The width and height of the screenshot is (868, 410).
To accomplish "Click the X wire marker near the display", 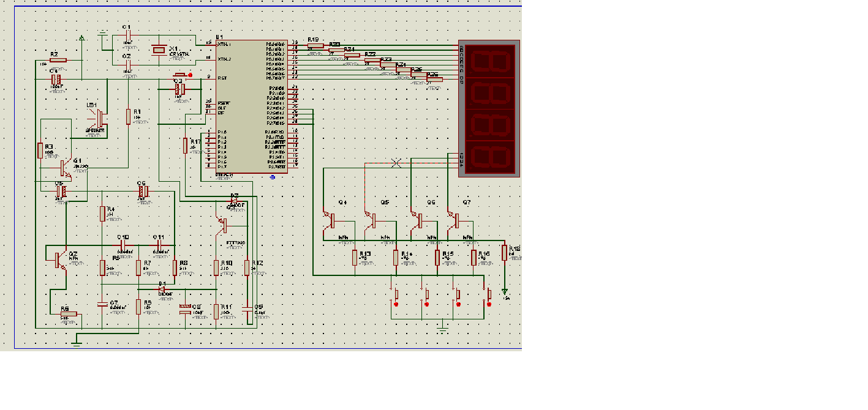I will point(396,163).
